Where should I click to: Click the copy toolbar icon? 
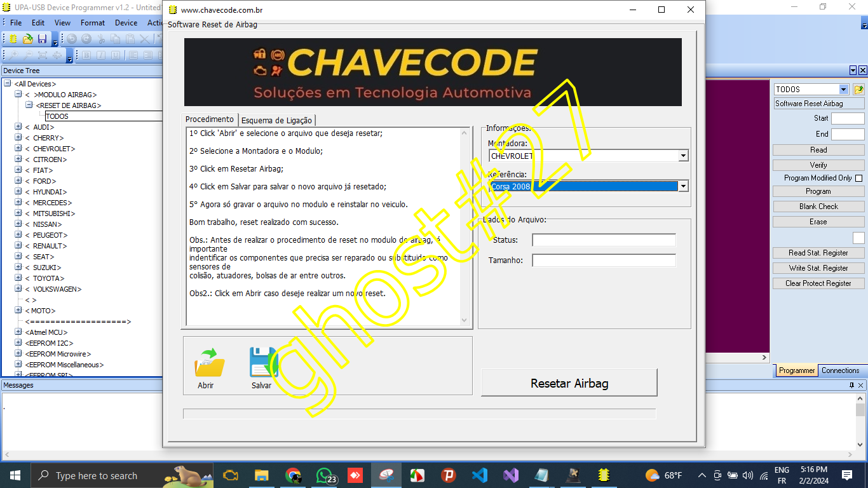(116, 39)
